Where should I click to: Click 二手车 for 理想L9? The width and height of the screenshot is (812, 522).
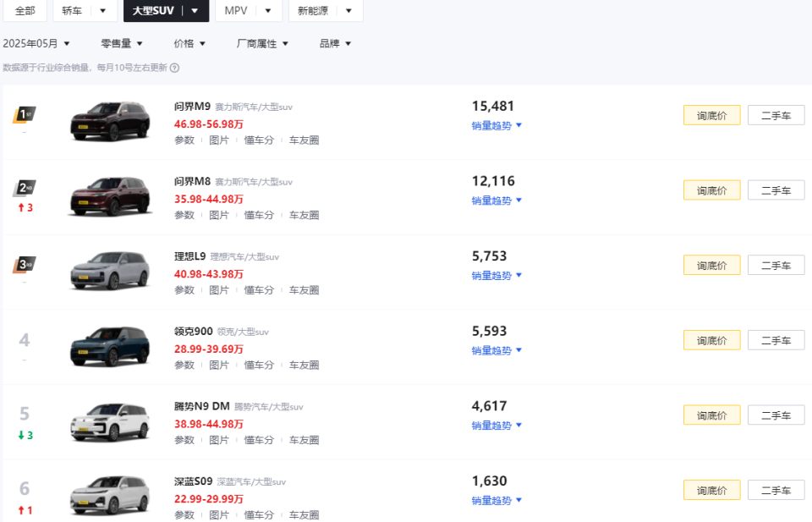click(776, 265)
